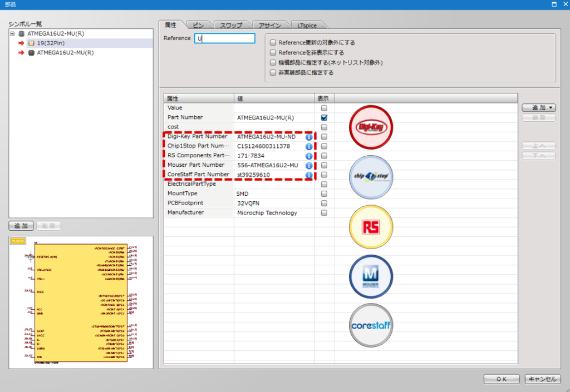Toggle display checkbox for Mouser Part Number

(x=324, y=166)
